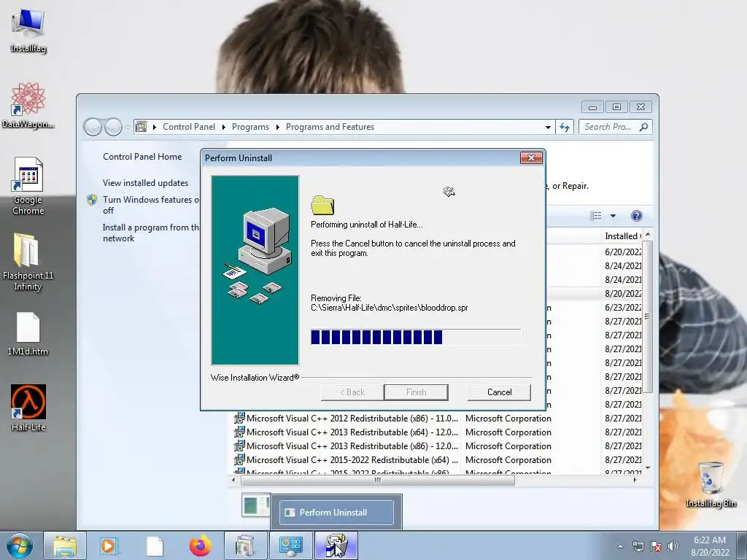The image size is (747, 560).
Task: Click Programs in the address breadcrumb
Action: (x=251, y=127)
